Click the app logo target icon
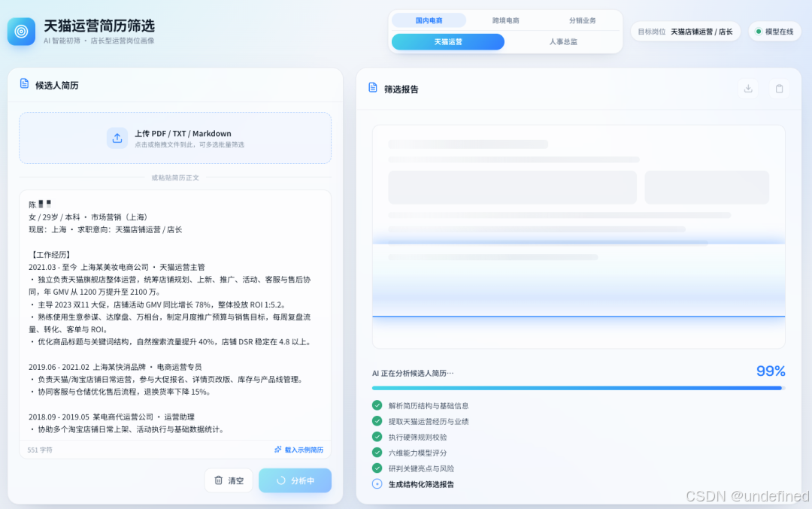Viewport: 812px width, 509px height. tap(21, 32)
